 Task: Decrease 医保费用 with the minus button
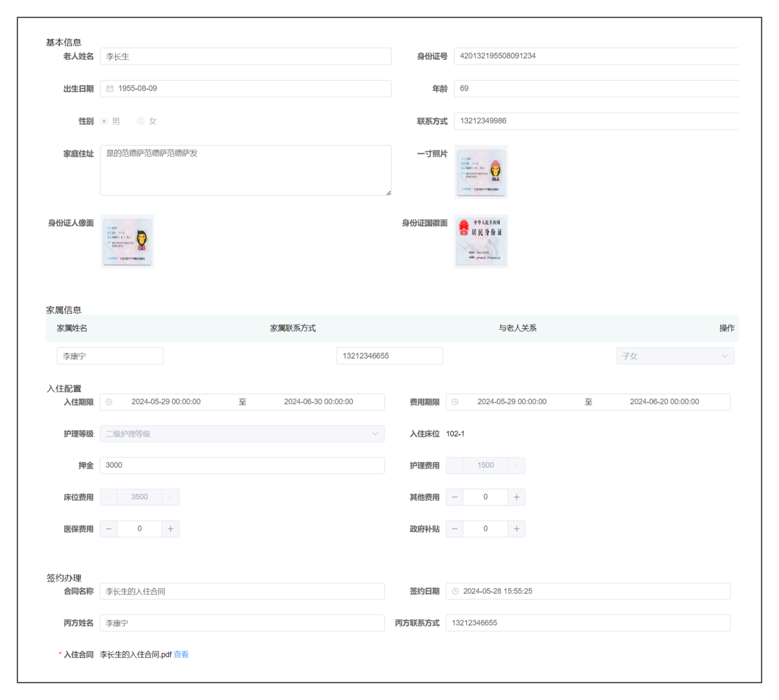pyautogui.click(x=109, y=529)
